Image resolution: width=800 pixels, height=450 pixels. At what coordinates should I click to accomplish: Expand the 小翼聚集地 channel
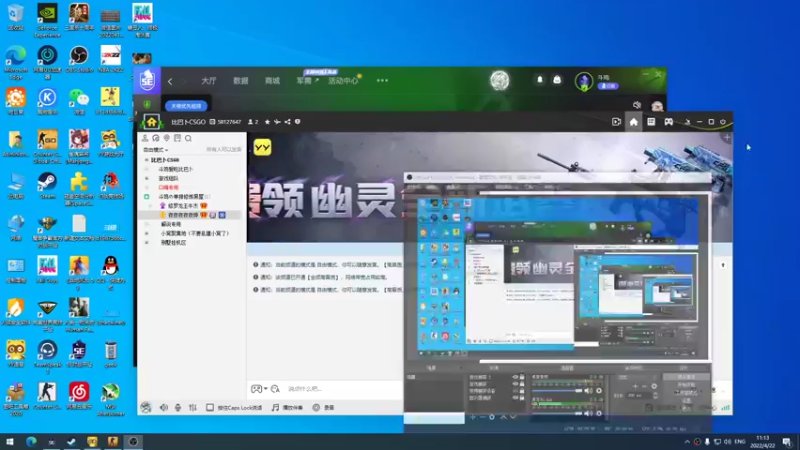click(146, 233)
